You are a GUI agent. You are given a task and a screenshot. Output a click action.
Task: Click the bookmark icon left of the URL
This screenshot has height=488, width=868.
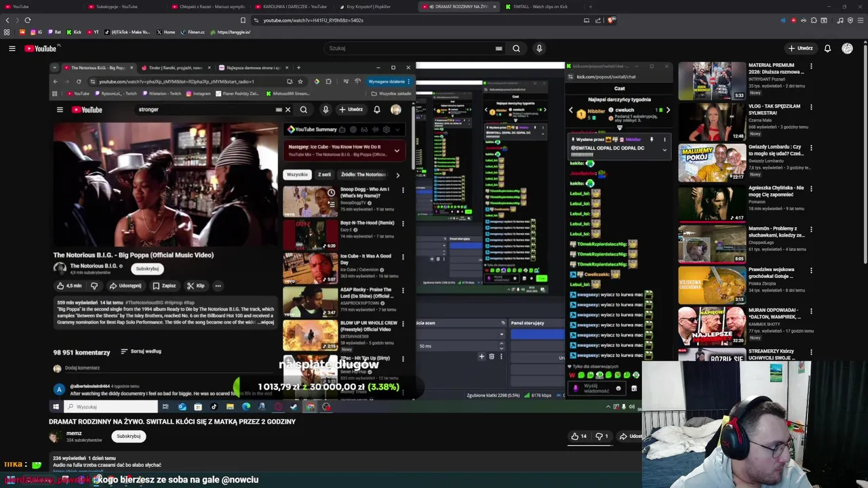point(243,20)
